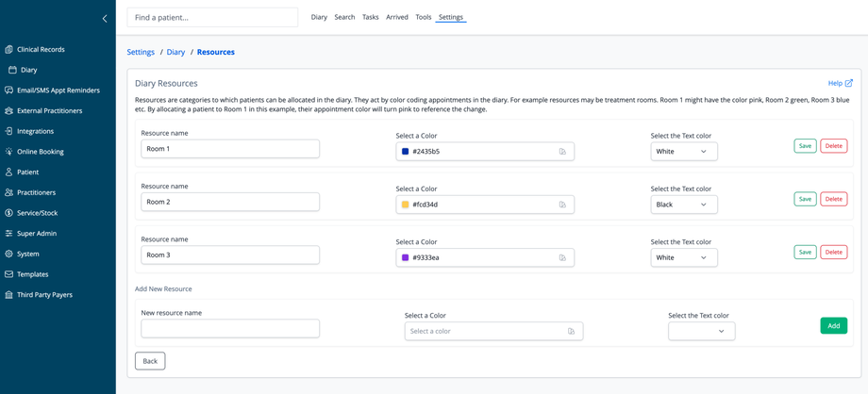Open the new resource text color dropdown

point(701,331)
